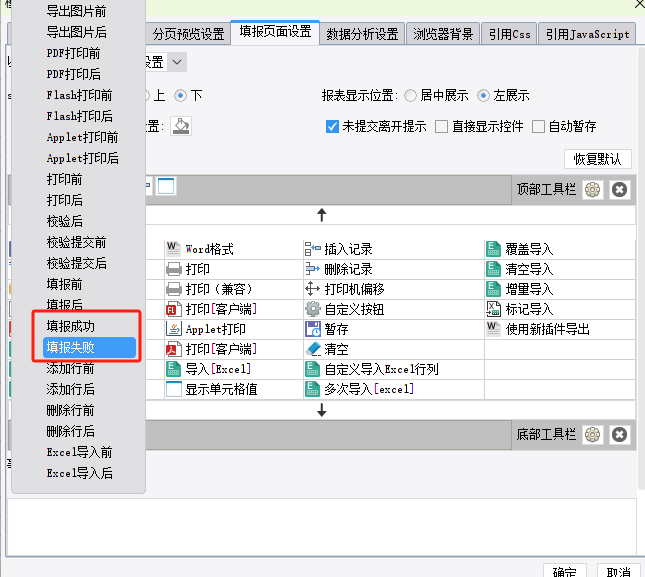Viewport: 645px width, 577px height.
Task: Open settings gear for 顶部工具栏
Action: 592,190
